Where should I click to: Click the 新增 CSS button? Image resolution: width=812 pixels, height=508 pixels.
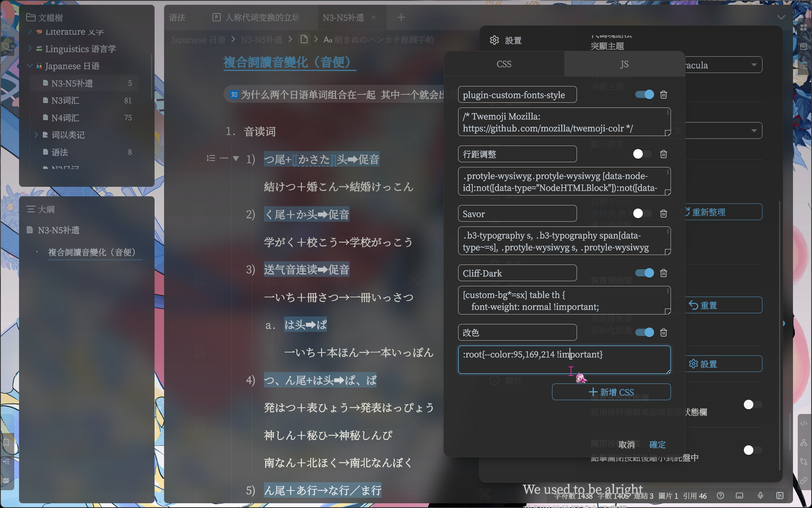611,392
